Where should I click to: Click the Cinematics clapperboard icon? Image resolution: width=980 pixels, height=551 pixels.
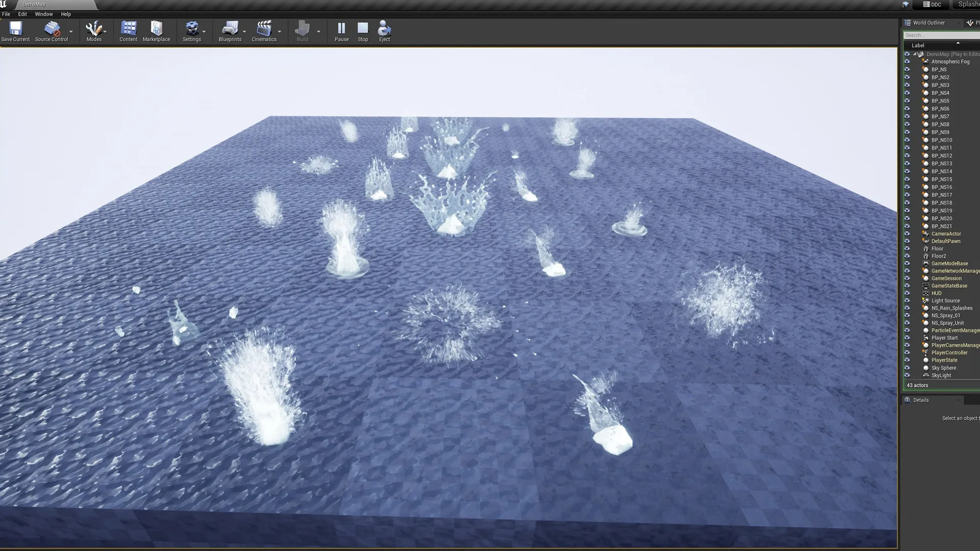(264, 29)
